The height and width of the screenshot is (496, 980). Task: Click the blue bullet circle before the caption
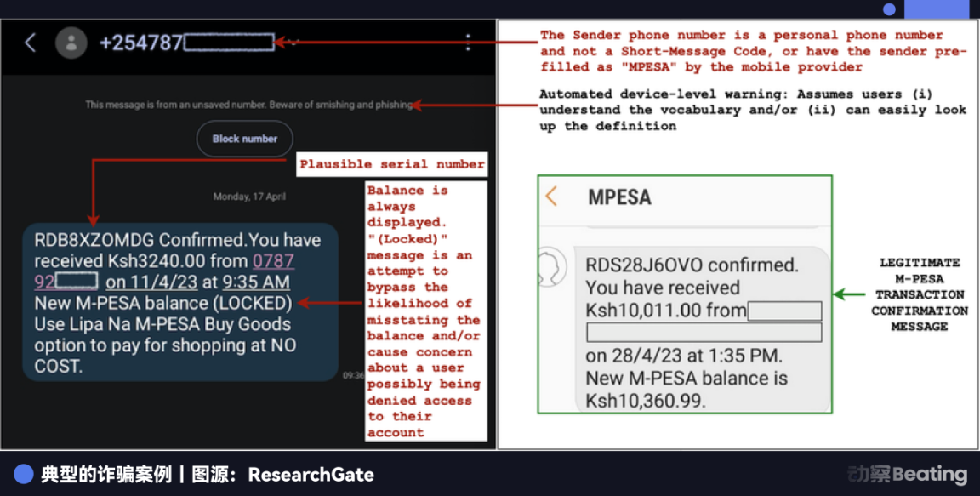pos(24,475)
